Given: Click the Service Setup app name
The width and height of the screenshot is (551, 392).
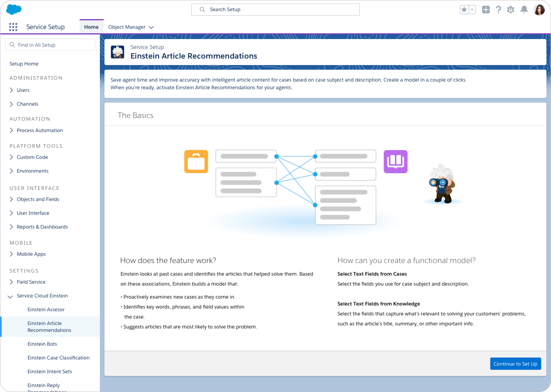Looking at the screenshot, I should click(45, 27).
